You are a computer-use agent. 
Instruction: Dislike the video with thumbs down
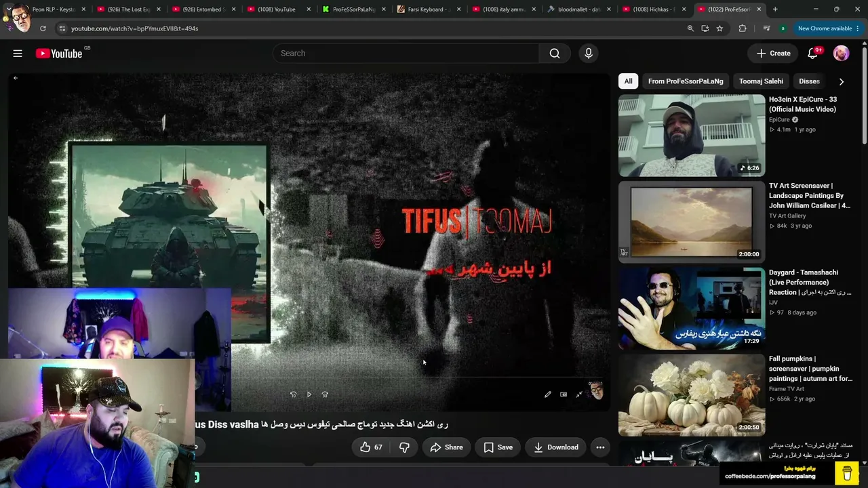pyautogui.click(x=404, y=447)
